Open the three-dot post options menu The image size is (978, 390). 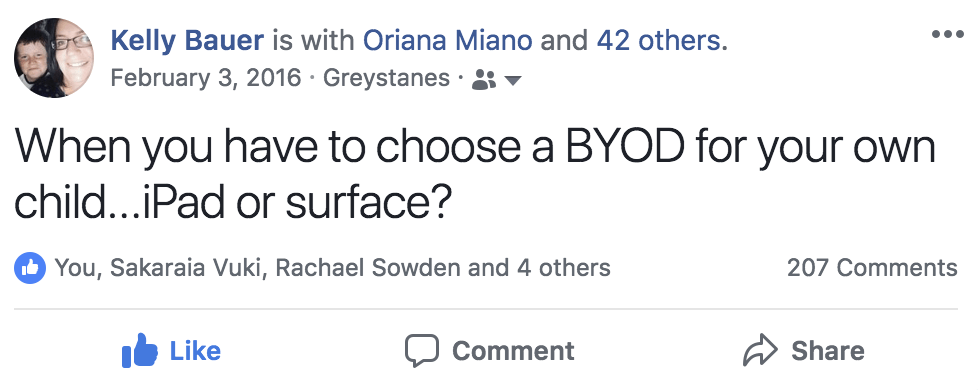[x=947, y=34]
